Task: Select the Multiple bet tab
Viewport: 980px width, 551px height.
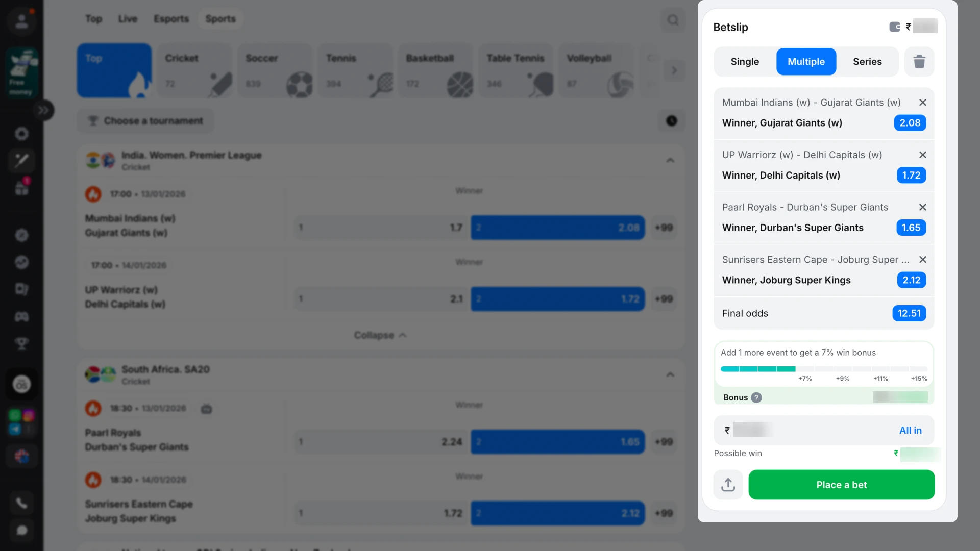Action: [806, 62]
